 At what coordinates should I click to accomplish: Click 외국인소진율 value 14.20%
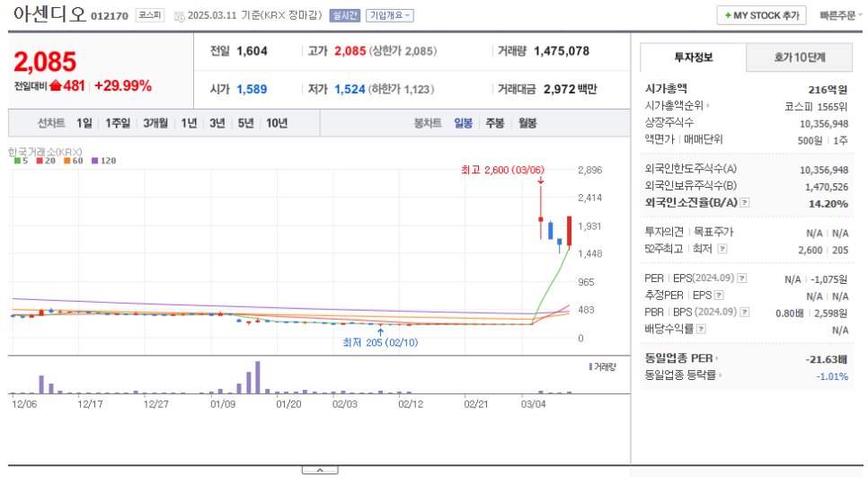(828, 204)
